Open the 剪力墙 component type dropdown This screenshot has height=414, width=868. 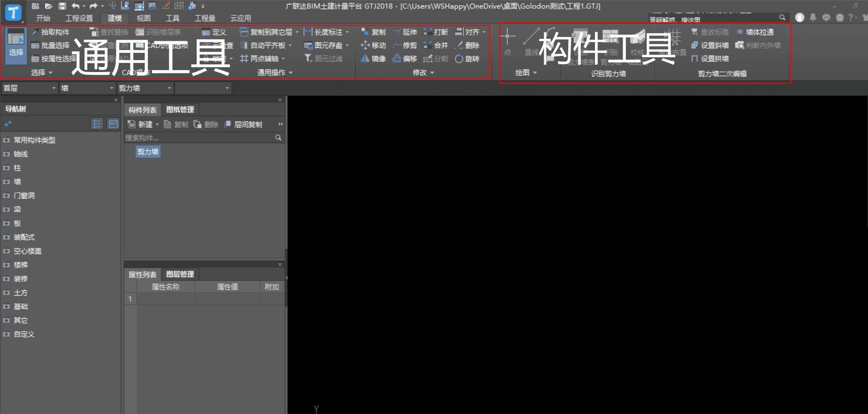click(x=145, y=88)
